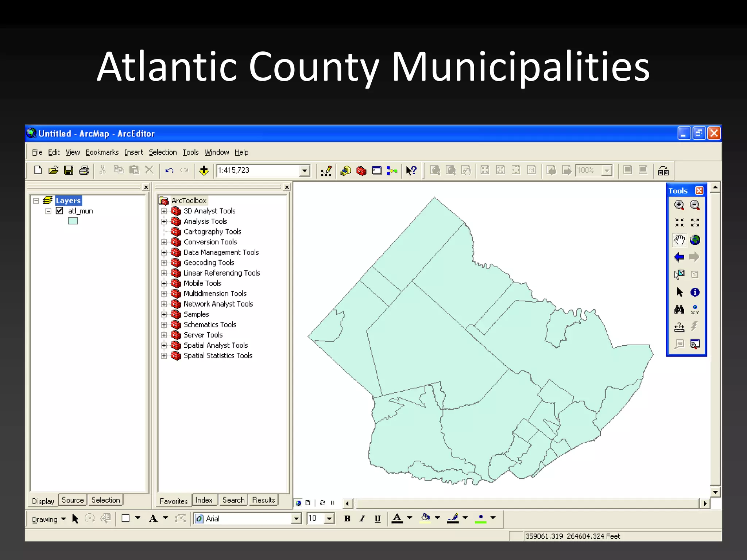This screenshot has width=747, height=560.
Task: Open the Window menu
Action: (x=217, y=152)
